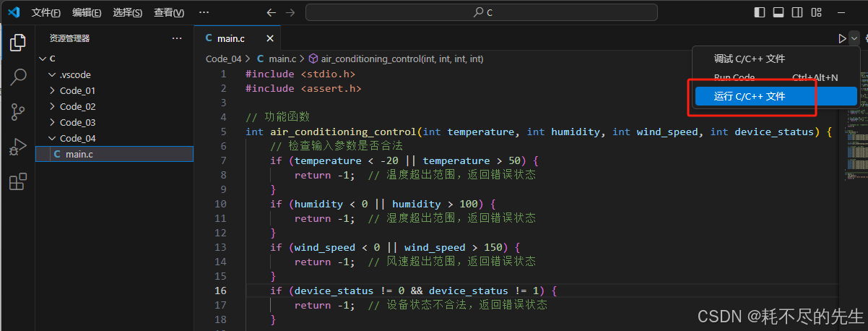868x331 pixels.
Task: Choose Run Code menu entry
Action: (776, 77)
